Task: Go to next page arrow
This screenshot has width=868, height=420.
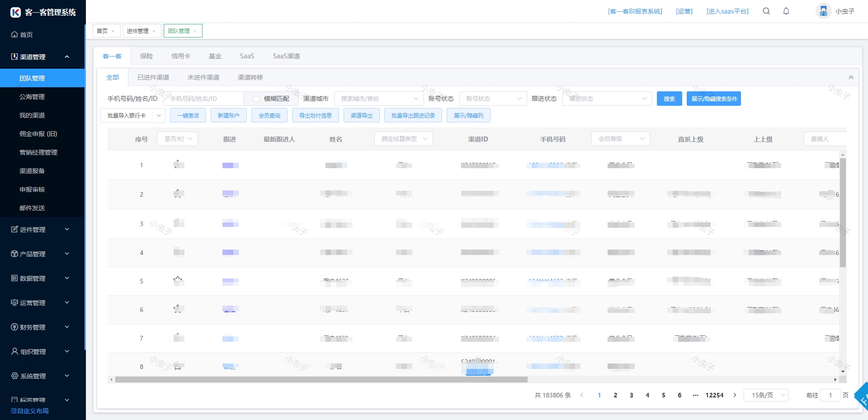Action: (x=735, y=395)
